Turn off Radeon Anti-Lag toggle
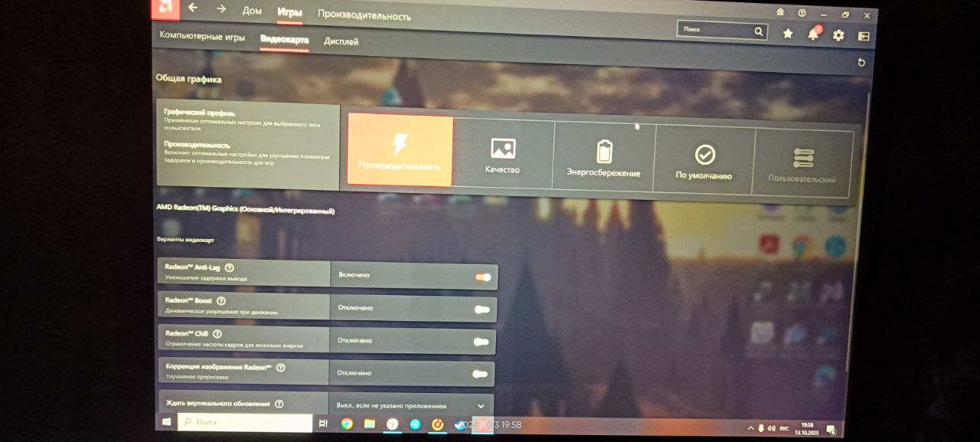Image resolution: width=980 pixels, height=442 pixels. click(x=483, y=277)
